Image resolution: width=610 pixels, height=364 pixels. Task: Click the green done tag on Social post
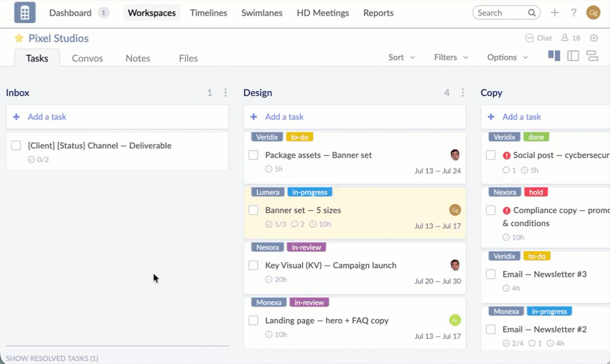tap(536, 137)
